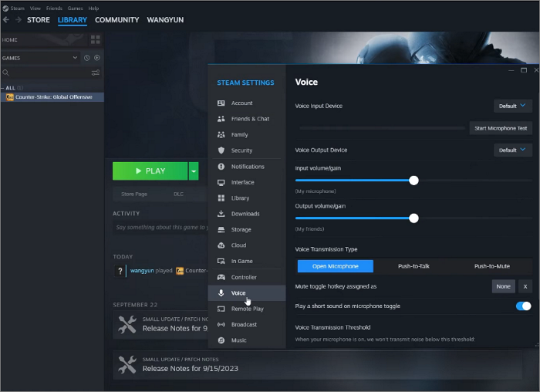Switch library to grid view icon
The height and width of the screenshot is (392, 540).
[96, 39]
